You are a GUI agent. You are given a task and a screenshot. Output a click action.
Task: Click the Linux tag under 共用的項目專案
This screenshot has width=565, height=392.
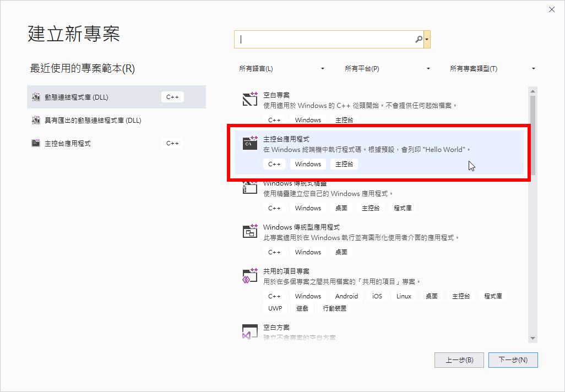point(404,296)
